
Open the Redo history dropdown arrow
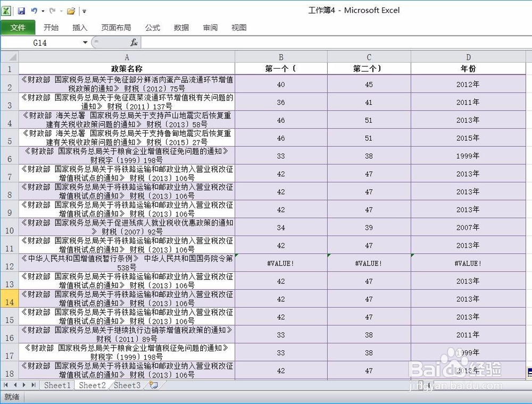[61, 11]
